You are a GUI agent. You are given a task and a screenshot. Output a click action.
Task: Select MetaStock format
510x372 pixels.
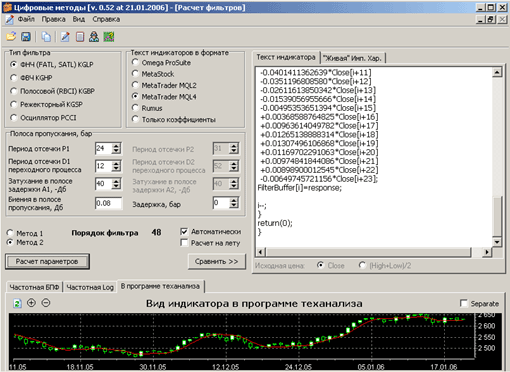[x=153, y=74]
